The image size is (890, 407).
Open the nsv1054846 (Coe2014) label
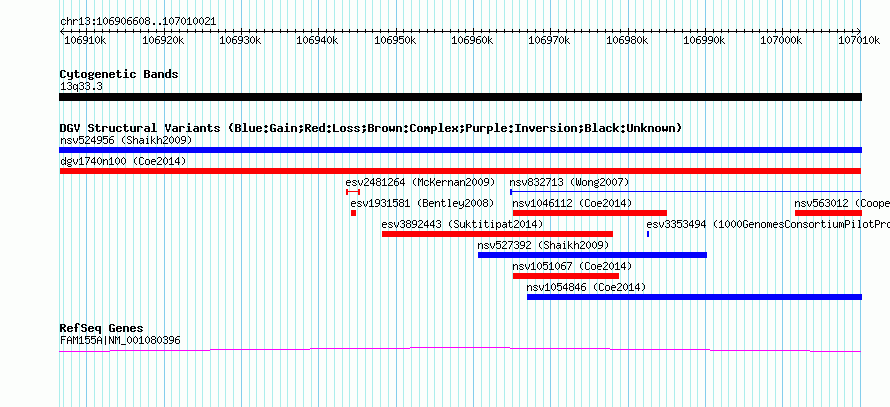[586, 287]
